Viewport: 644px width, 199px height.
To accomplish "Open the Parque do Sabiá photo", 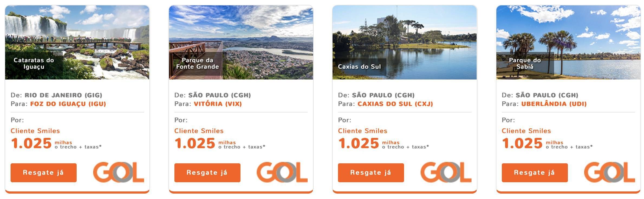I will tap(568, 42).
